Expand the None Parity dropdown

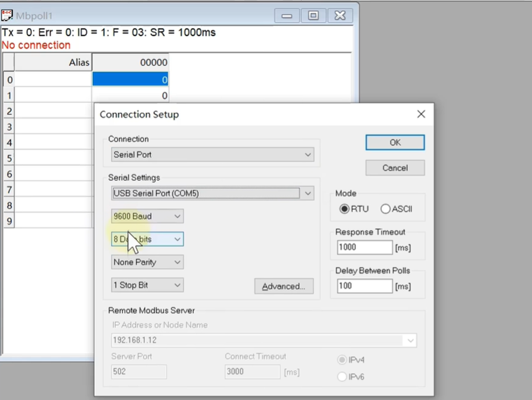[x=147, y=262]
